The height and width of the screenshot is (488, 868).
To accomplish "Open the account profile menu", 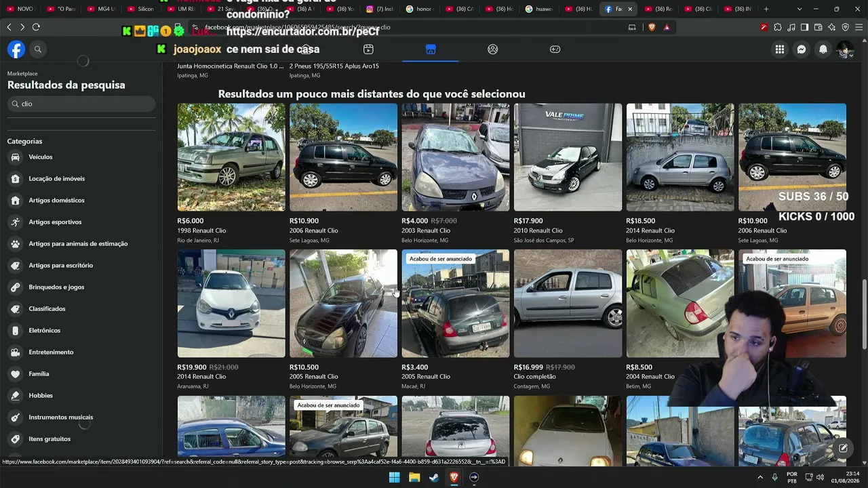I will pyautogui.click(x=845, y=49).
